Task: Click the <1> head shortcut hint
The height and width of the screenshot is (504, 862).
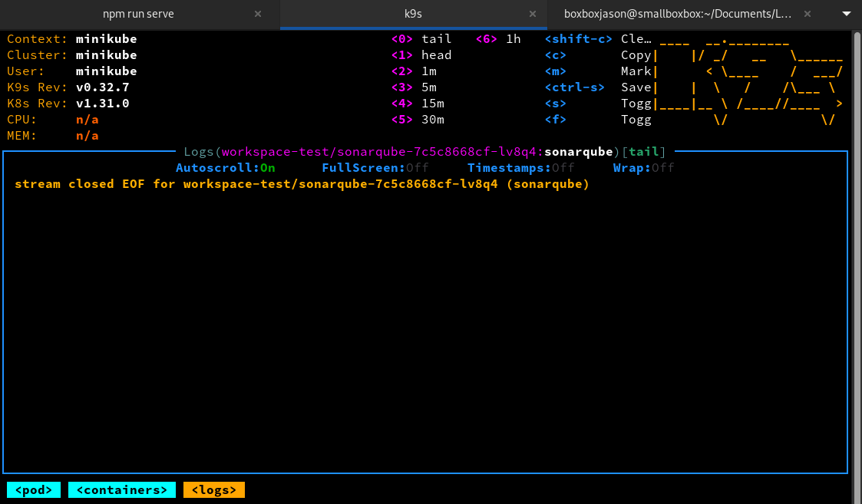Action: click(x=421, y=55)
